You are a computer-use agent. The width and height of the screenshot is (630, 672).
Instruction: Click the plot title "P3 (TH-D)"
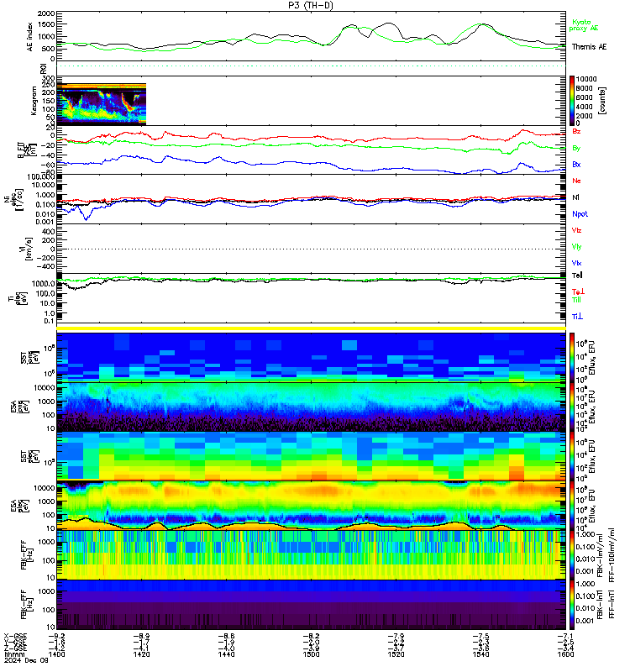click(x=310, y=5)
